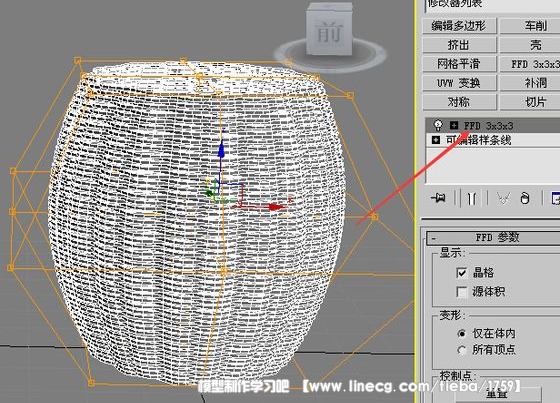Viewport: 560px width, 403px height.
Task: Remove modifier with the trash can icon
Action: click(525, 198)
